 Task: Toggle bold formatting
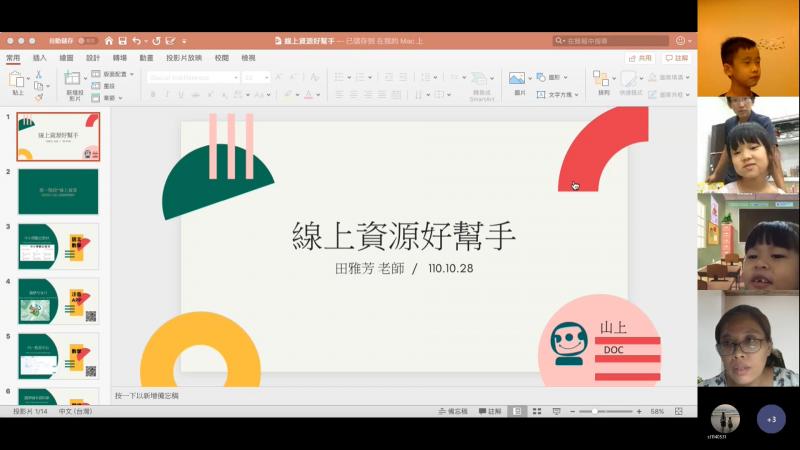pyautogui.click(x=153, y=95)
